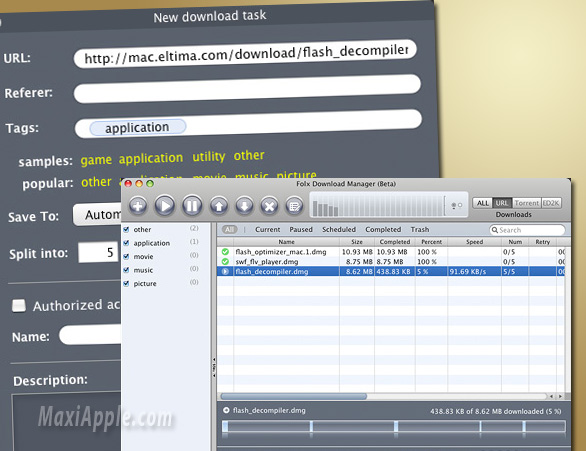Viewport: 586px width, 451px height.
Task: Sort list by Num column header
Action: (515, 242)
